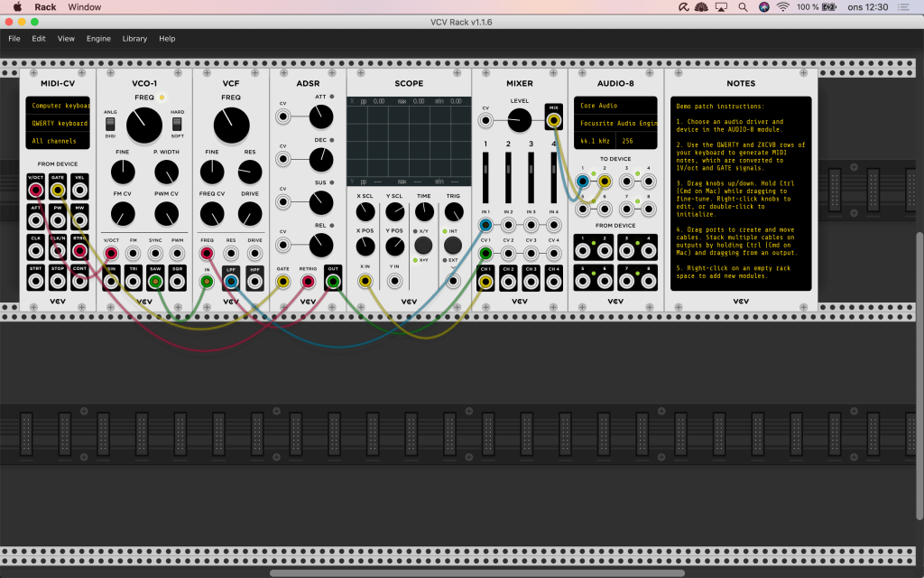Open the QWERTY keyboard device selector
This screenshot has height=578, width=924.
58,124
